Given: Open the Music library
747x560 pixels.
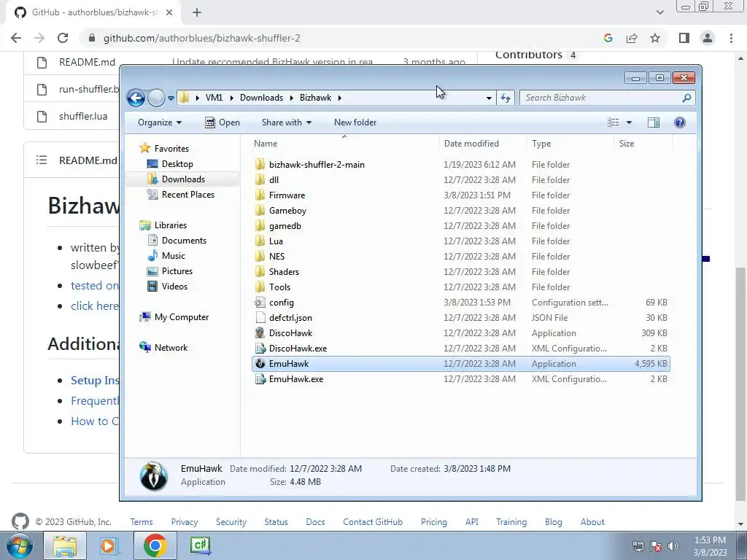Looking at the screenshot, I should pos(174,256).
